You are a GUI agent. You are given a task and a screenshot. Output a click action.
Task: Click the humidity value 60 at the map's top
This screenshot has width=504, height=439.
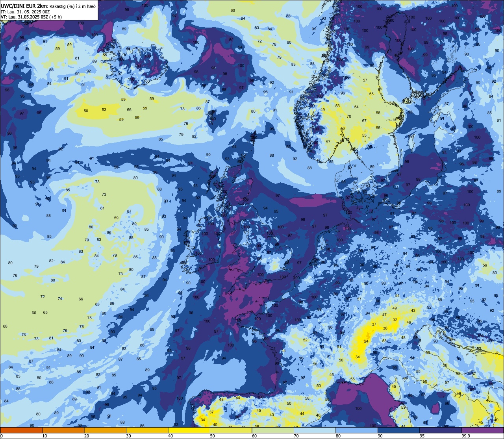233,11
